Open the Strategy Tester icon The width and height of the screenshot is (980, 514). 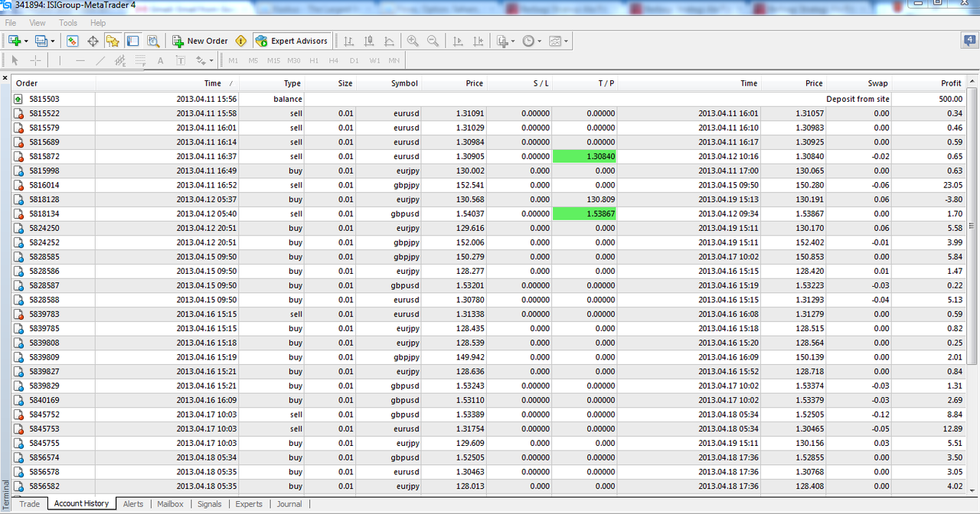153,41
